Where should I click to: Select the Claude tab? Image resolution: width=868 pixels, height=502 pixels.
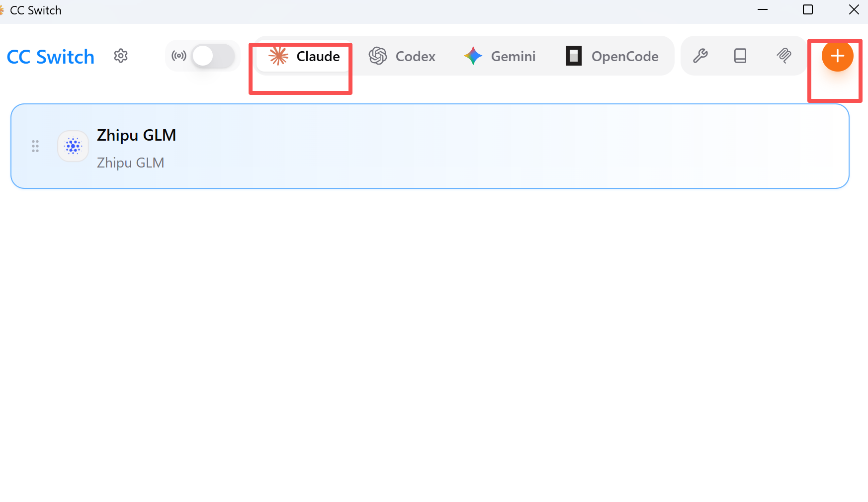[x=304, y=56]
